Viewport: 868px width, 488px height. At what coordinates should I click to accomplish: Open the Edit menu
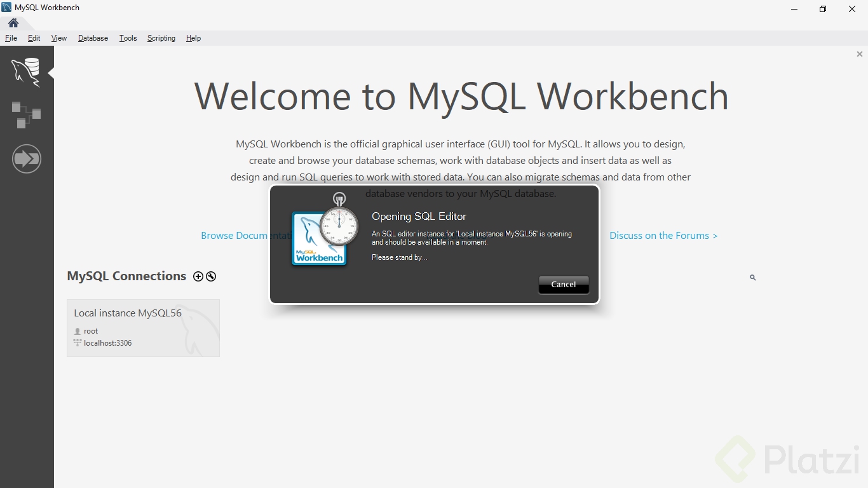pyautogui.click(x=34, y=38)
